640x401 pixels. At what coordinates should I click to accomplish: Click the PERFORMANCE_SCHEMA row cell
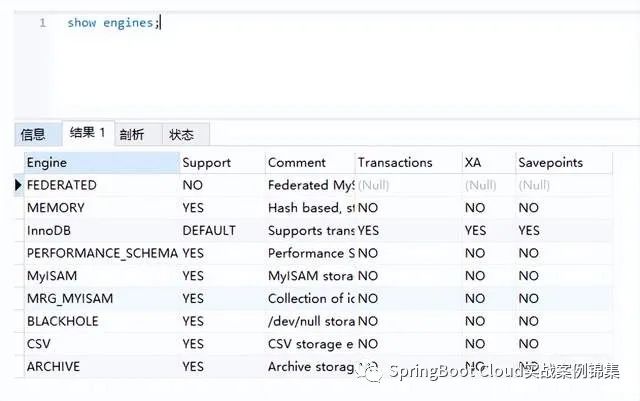(100, 253)
